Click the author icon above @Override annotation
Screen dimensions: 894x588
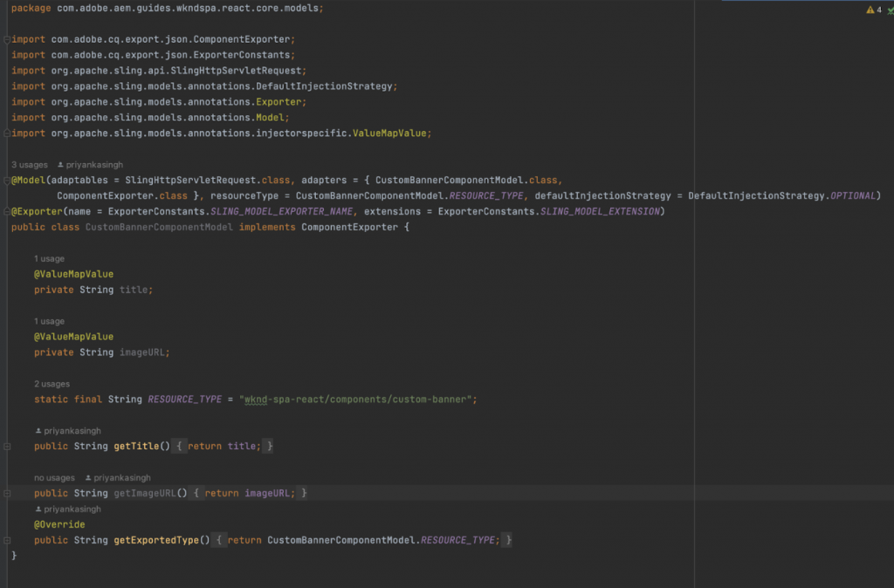tap(38, 509)
